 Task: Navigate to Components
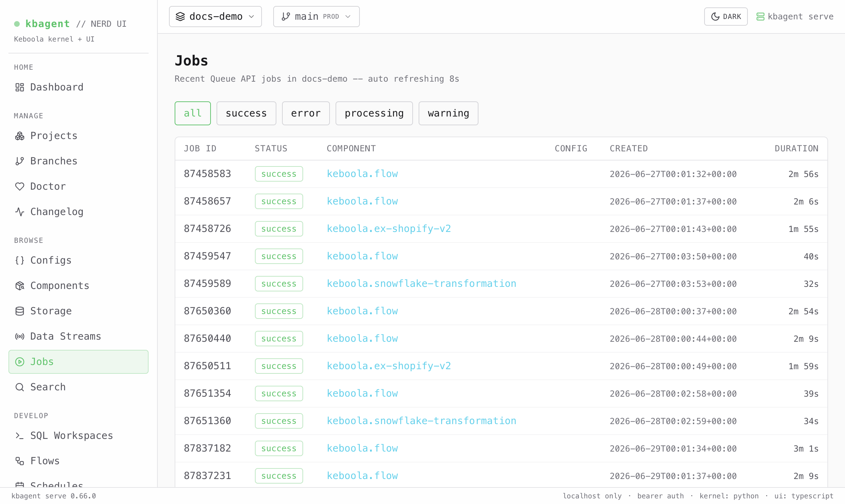79,286
